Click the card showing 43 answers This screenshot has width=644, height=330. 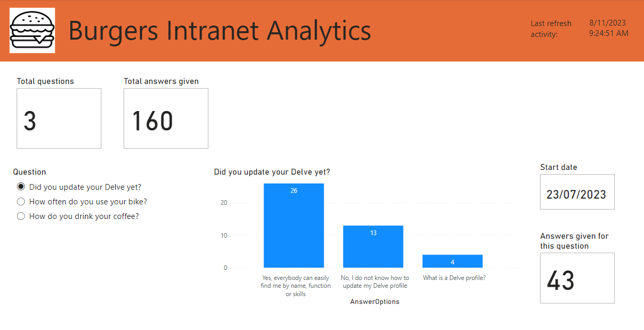click(577, 278)
